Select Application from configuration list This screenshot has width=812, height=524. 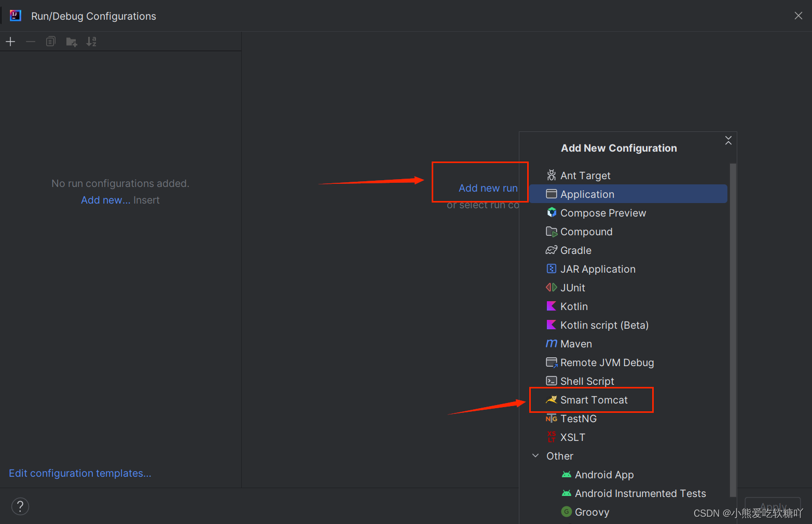pyautogui.click(x=628, y=194)
